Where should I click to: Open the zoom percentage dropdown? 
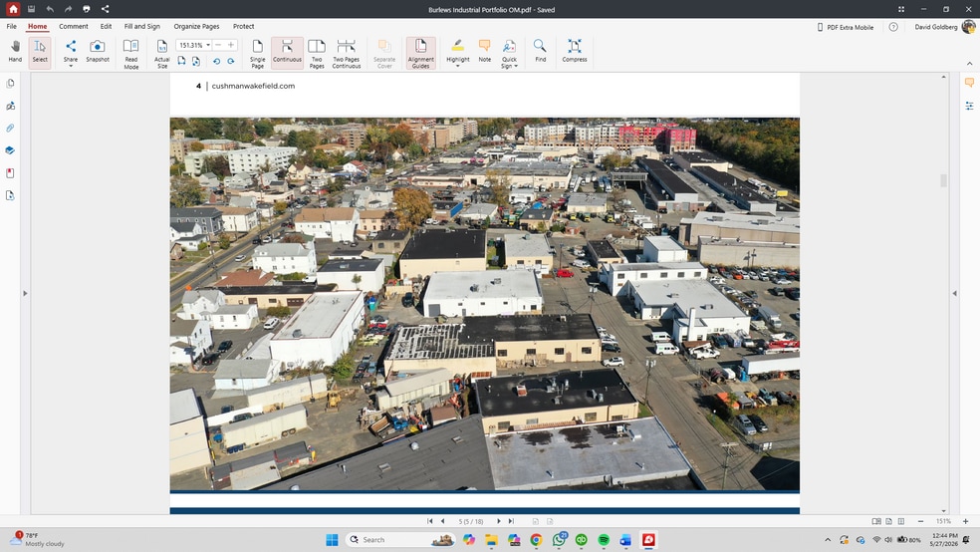coord(208,45)
